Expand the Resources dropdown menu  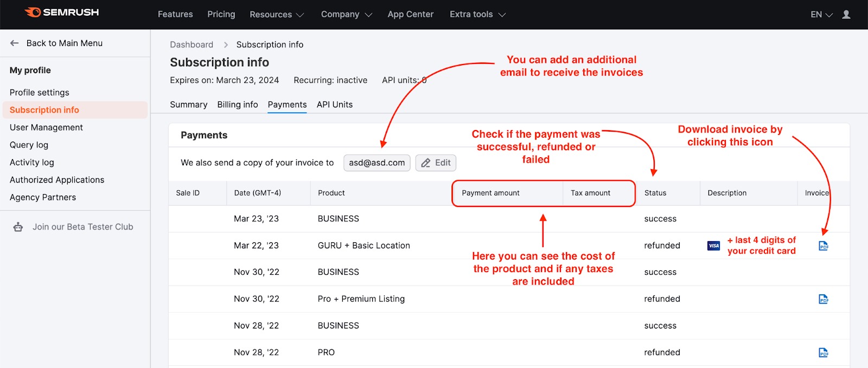277,15
